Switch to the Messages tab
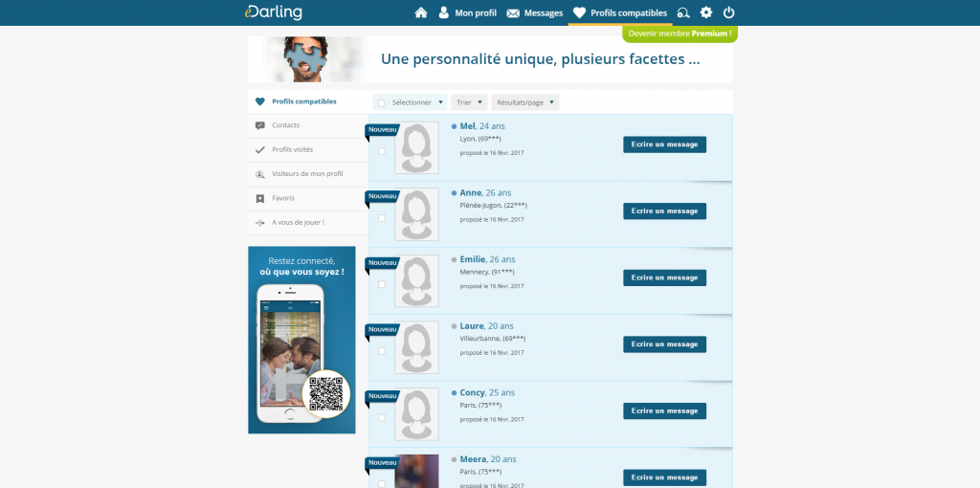The width and height of the screenshot is (980, 488). 534,12
